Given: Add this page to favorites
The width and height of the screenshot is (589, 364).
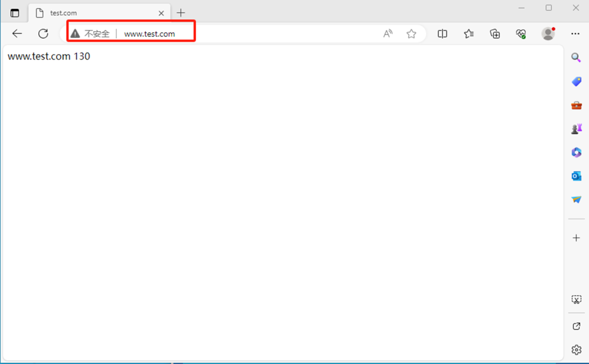Looking at the screenshot, I should click(x=411, y=34).
